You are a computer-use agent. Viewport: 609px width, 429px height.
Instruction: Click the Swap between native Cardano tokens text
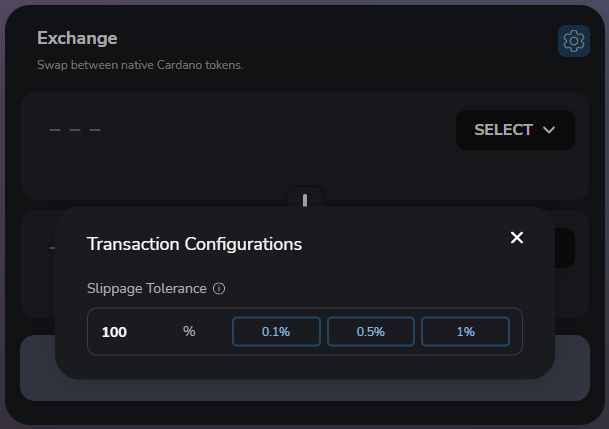(140, 65)
